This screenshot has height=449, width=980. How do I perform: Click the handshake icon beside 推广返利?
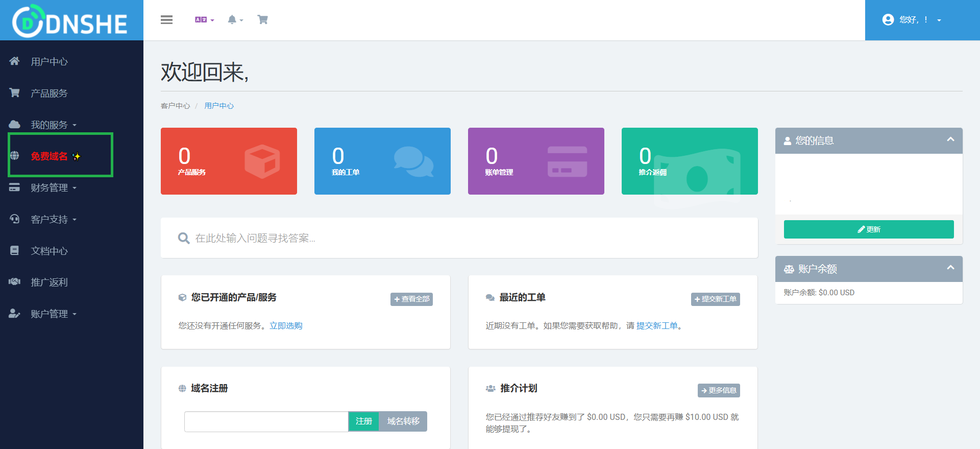(14, 282)
